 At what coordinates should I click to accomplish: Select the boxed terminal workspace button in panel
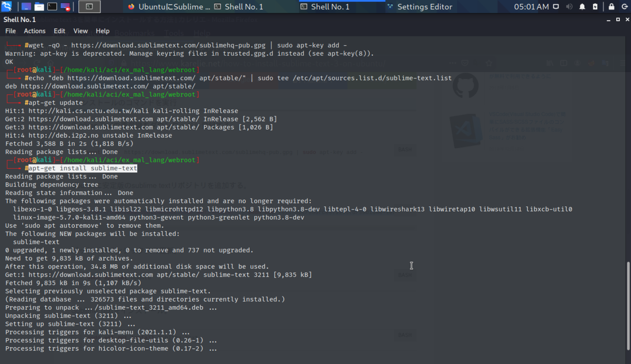tap(89, 7)
